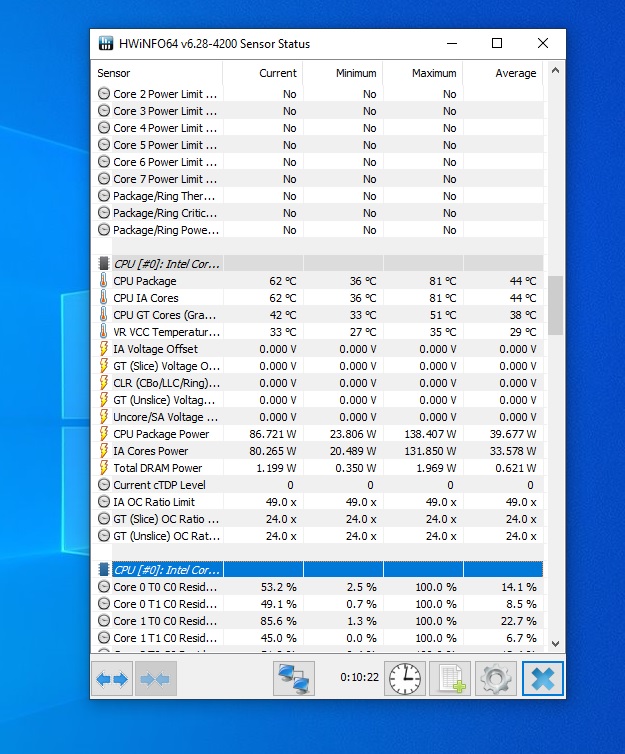
Task: Maximize the HWiNFO64 Sensor Status window
Action: [497, 43]
